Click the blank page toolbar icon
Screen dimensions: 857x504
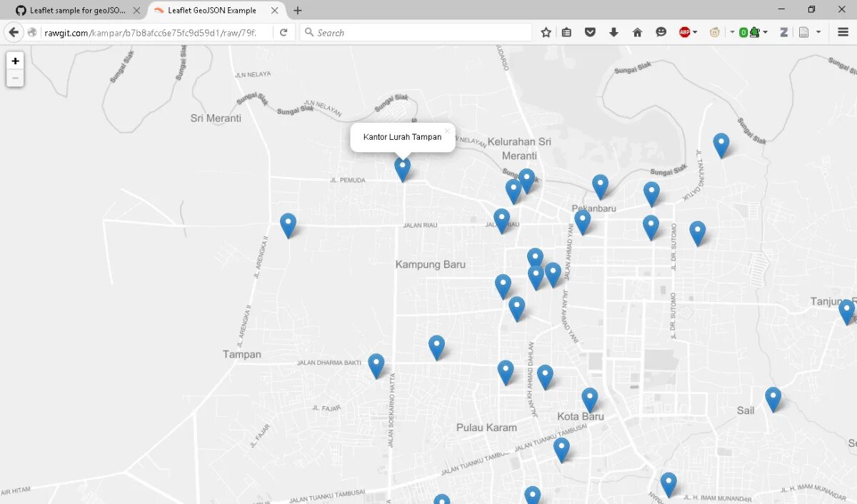[x=803, y=32]
